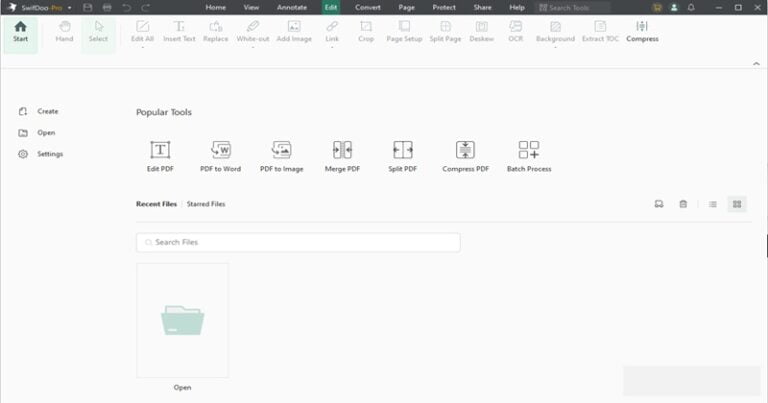768x403 pixels.
Task: Switch to the Recent Files tab
Action: [x=156, y=204]
